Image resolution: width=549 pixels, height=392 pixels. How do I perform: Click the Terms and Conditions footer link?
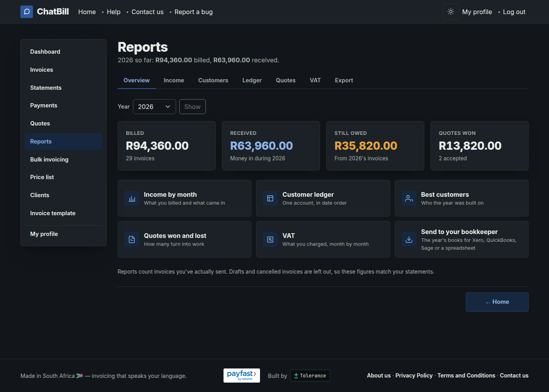pyautogui.click(x=466, y=376)
